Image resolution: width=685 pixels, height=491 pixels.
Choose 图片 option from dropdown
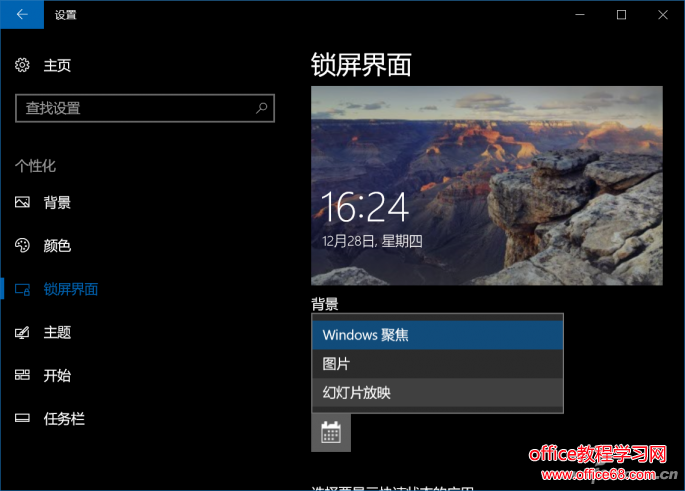[438, 364]
